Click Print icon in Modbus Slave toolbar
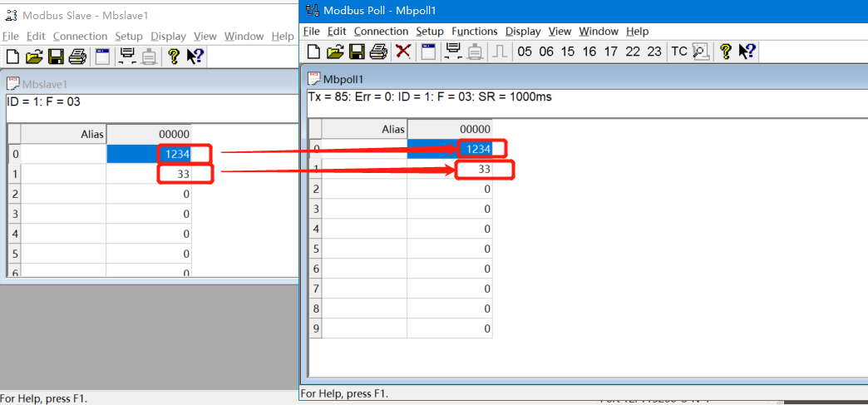This screenshot has width=868, height=405. point(77,57)
